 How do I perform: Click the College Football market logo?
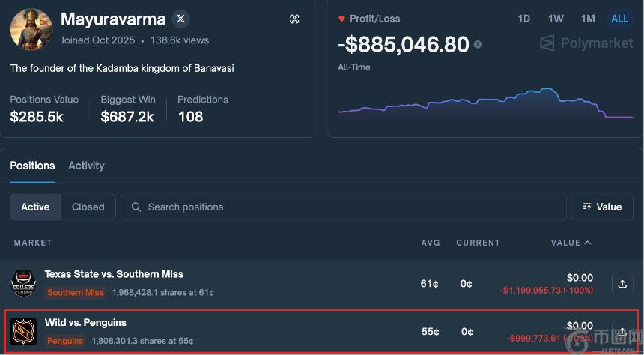23,283
